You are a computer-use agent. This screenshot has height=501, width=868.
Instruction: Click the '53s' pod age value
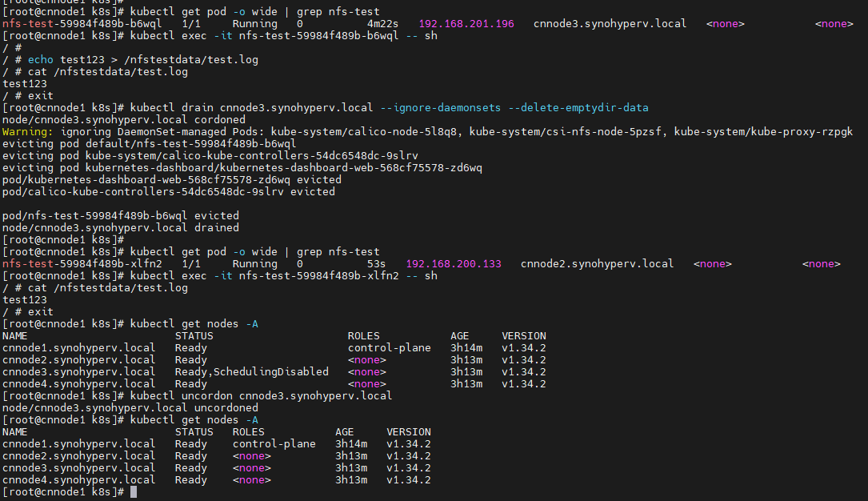(377, 264)
